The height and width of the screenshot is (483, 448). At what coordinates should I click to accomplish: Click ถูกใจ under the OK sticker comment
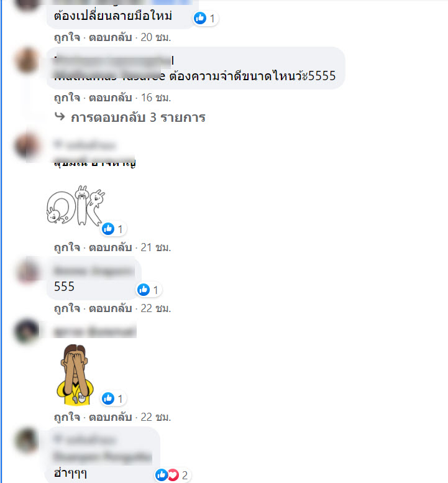pos(67,247)
